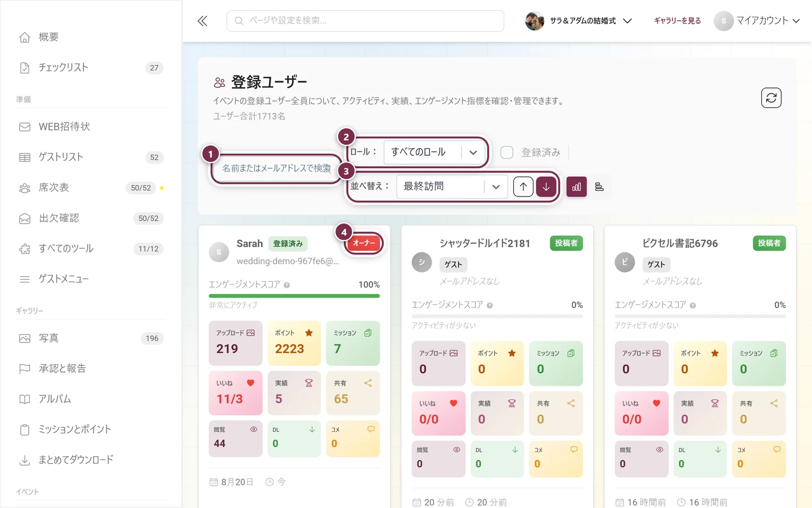Open the すべてのロール role dropdown
The height and width of the screenshot is (508, 812).
click(435, 152)
